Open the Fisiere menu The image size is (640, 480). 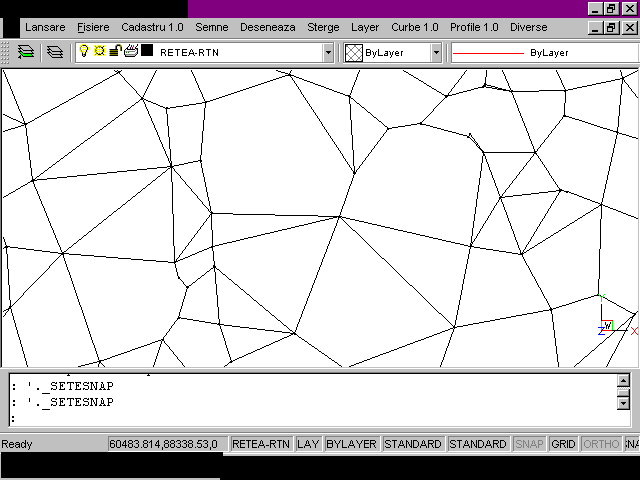(93, 27)
